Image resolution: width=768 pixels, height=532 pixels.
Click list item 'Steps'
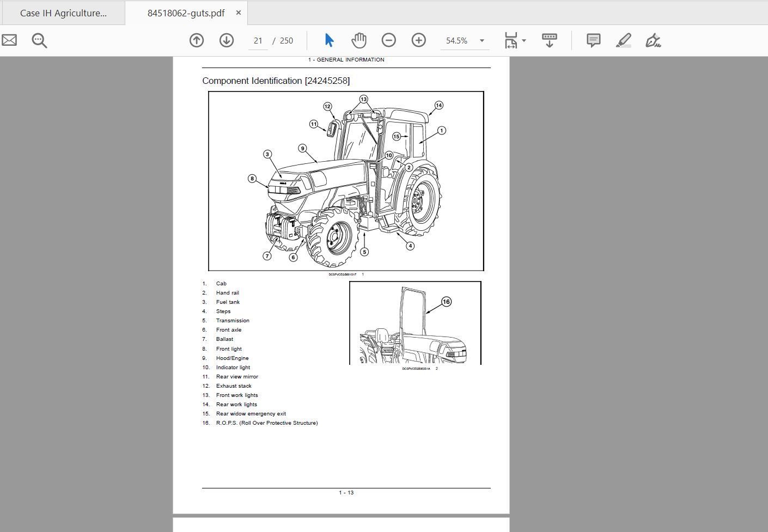pyautogui.click(x=223, y=311)
